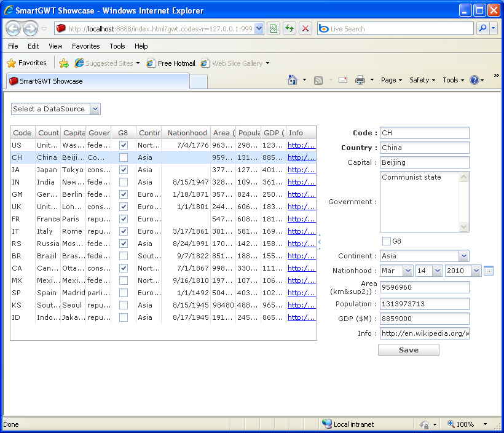Open the View menu
The height and width of the screenshot is (433, 504).
click(55, 46)
